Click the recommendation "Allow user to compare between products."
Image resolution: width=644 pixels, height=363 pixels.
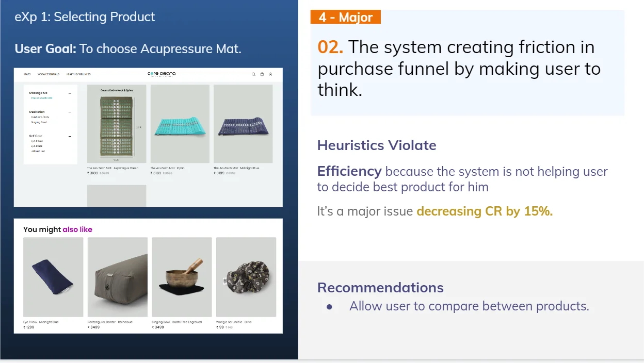[x=469, y=306]
